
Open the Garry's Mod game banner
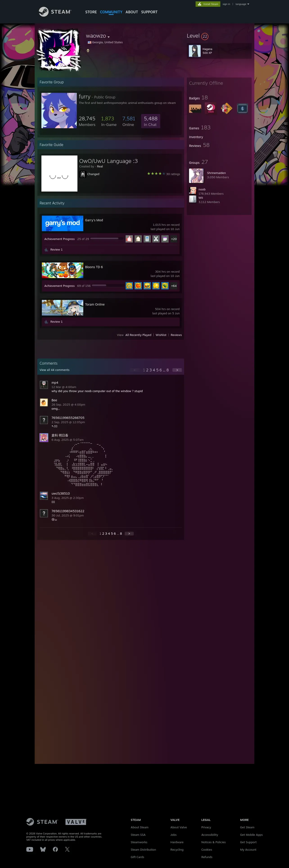coord(62,223)
